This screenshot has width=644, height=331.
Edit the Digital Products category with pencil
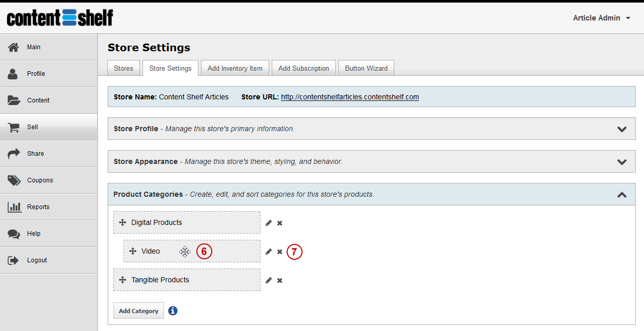[269, 223]
